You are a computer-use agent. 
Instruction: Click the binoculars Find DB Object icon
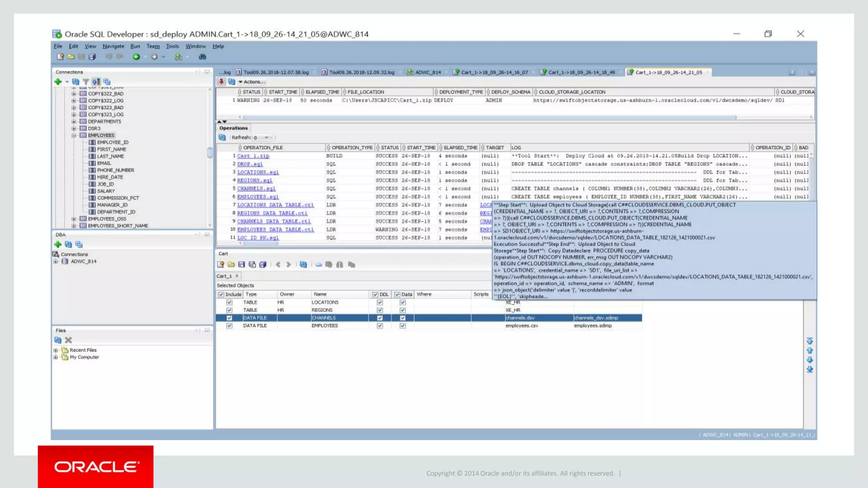203,57
